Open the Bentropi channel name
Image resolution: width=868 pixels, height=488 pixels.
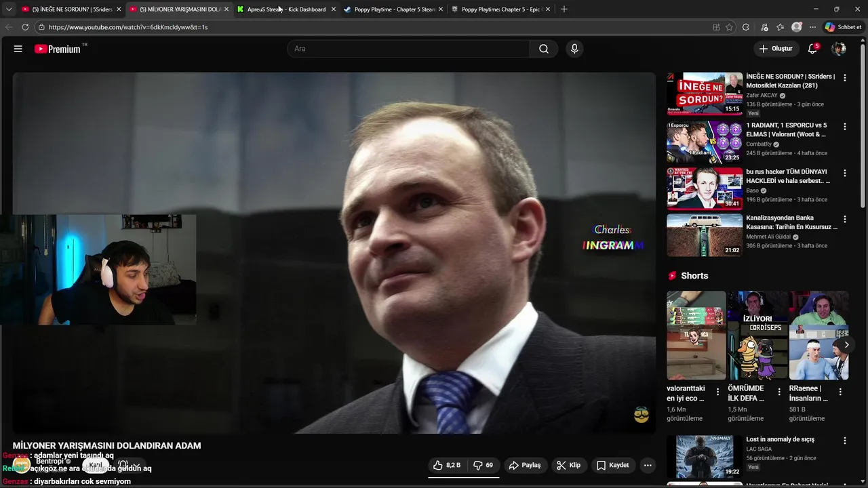[50, 461]
